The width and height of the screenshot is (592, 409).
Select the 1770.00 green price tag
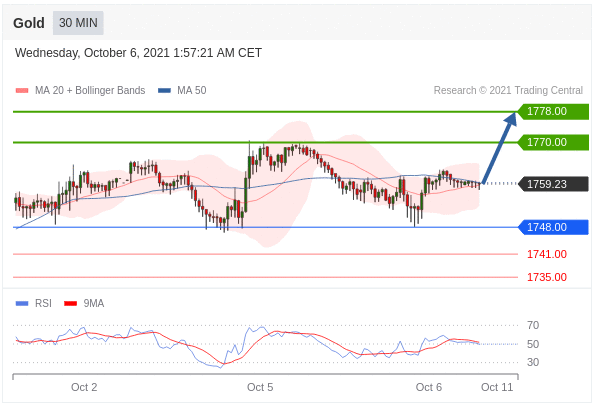(x=553, y=142)
